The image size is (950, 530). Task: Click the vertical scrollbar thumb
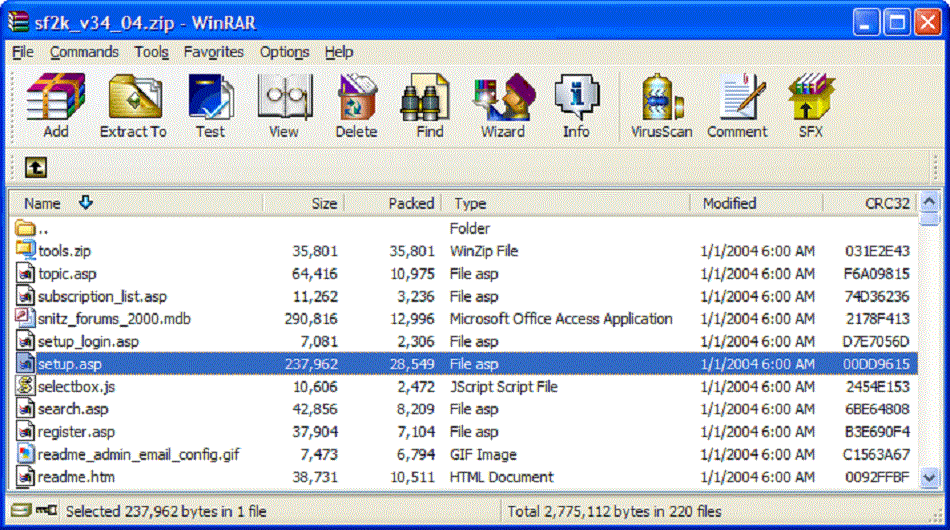point(929,219)
